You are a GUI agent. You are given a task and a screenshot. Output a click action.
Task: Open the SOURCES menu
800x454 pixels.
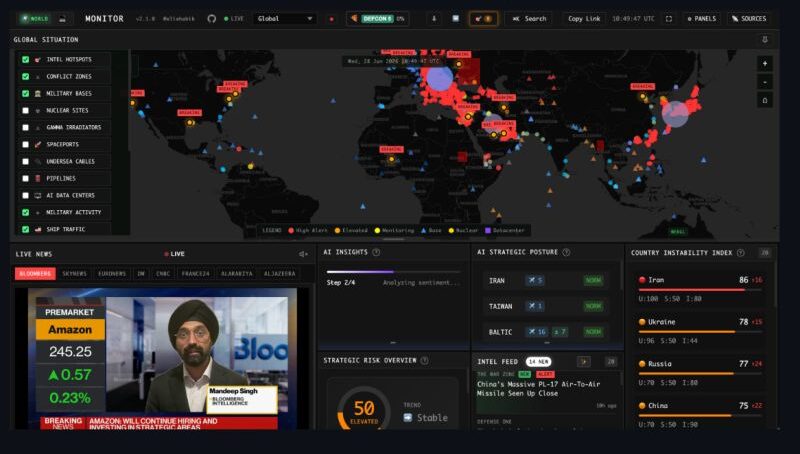(749, 19)
